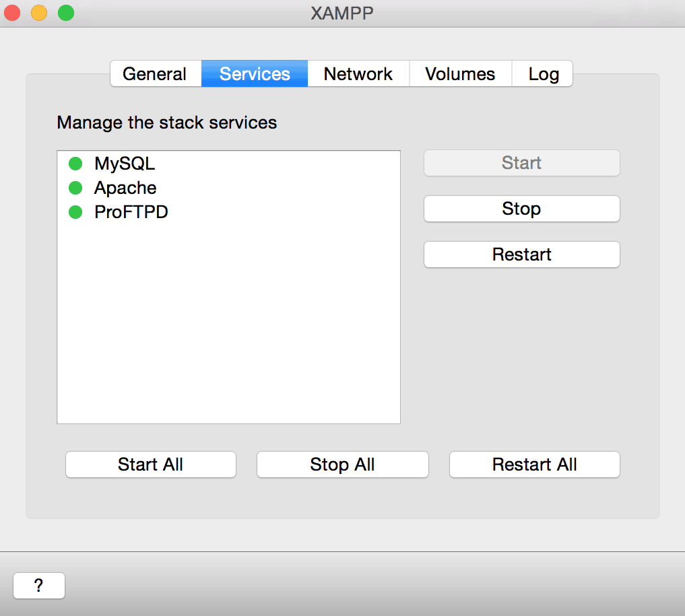The height and width of the screenshot is (616, 685).
Task: Click the ProFTPD running status indicator
Action: click(75, 211)
